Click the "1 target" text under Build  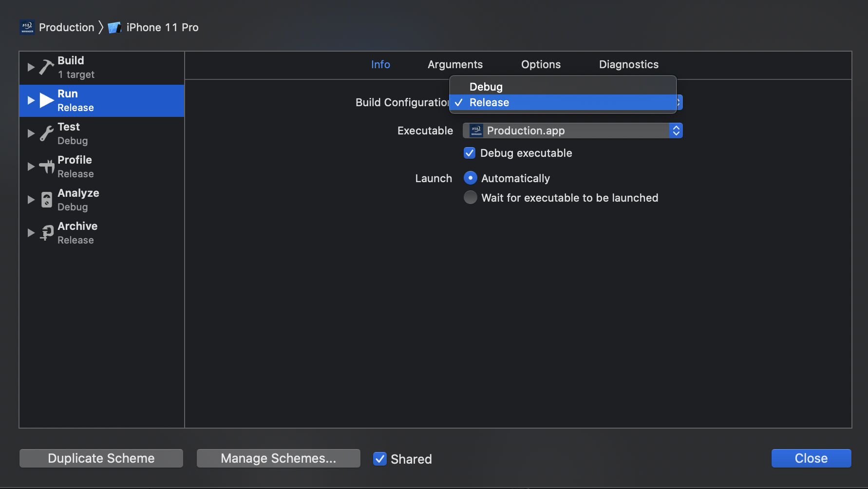click(76, 75)
